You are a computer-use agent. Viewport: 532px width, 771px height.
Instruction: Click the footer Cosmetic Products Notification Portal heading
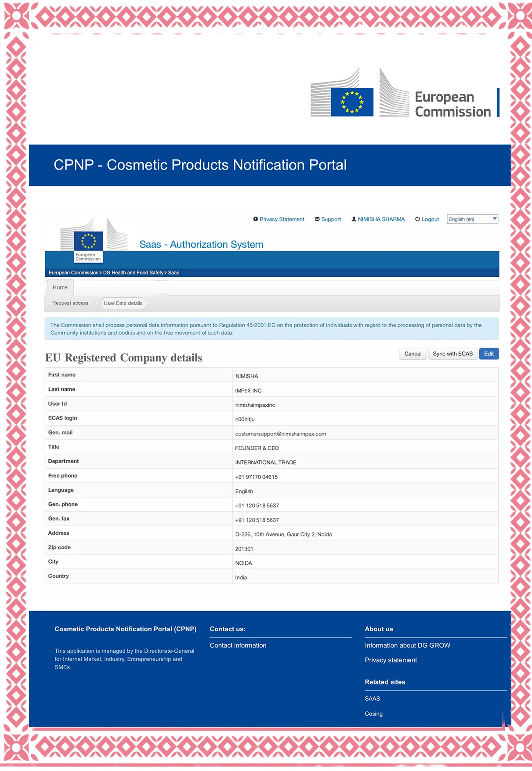click(125, 629)
